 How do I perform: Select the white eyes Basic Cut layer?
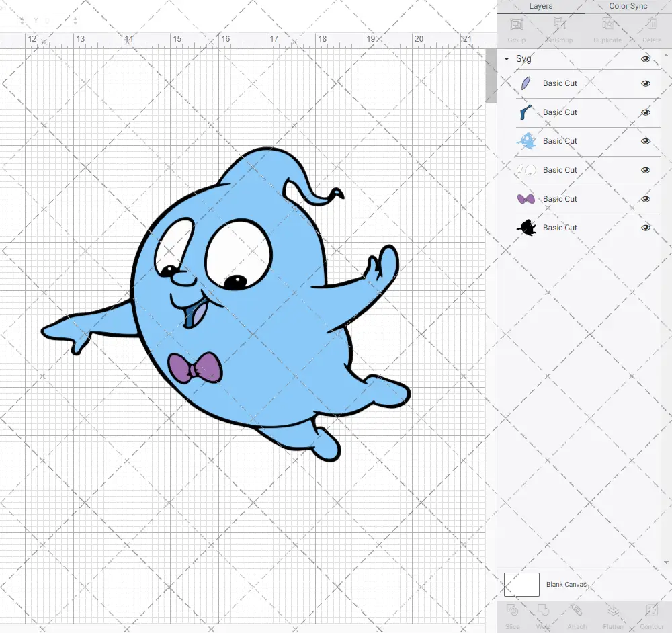tap(560, 170)
